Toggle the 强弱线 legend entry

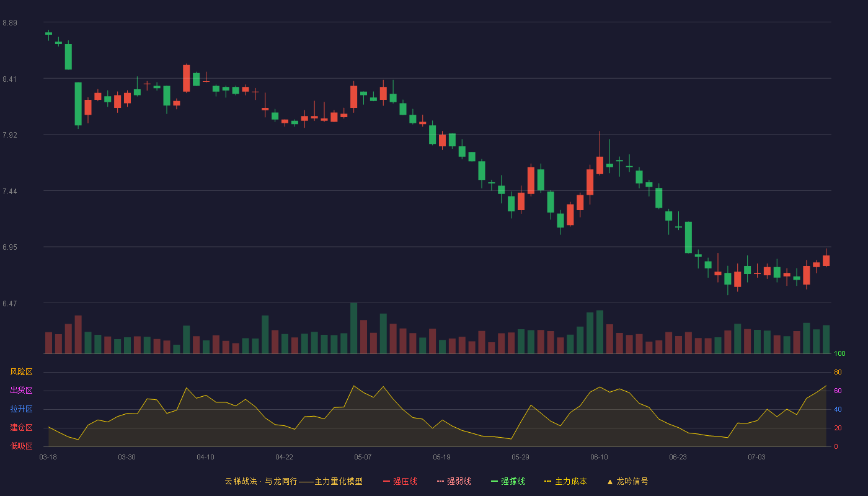pos(454,481)
